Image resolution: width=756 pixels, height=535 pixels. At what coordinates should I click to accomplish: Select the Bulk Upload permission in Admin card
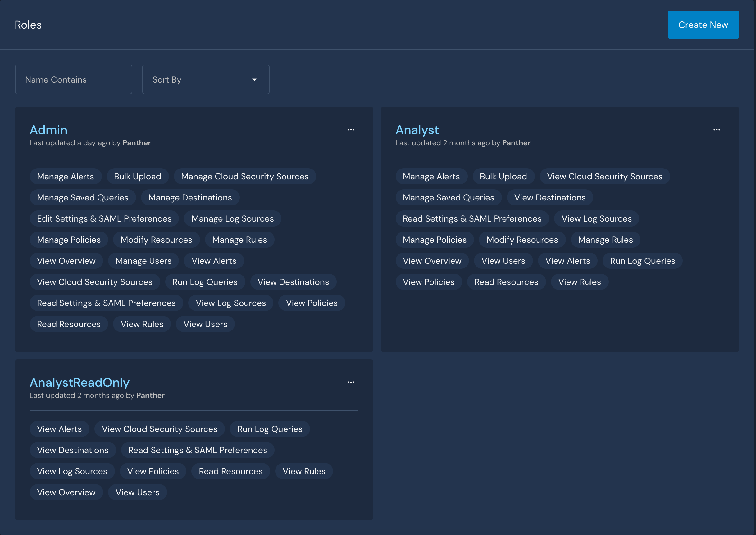click(x=137, y=176)
